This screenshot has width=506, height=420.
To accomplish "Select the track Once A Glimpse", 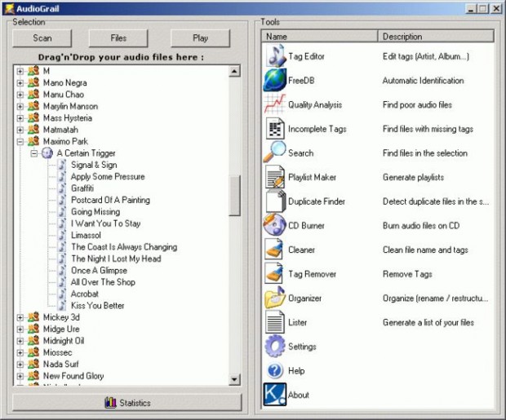I will [99, 270].
